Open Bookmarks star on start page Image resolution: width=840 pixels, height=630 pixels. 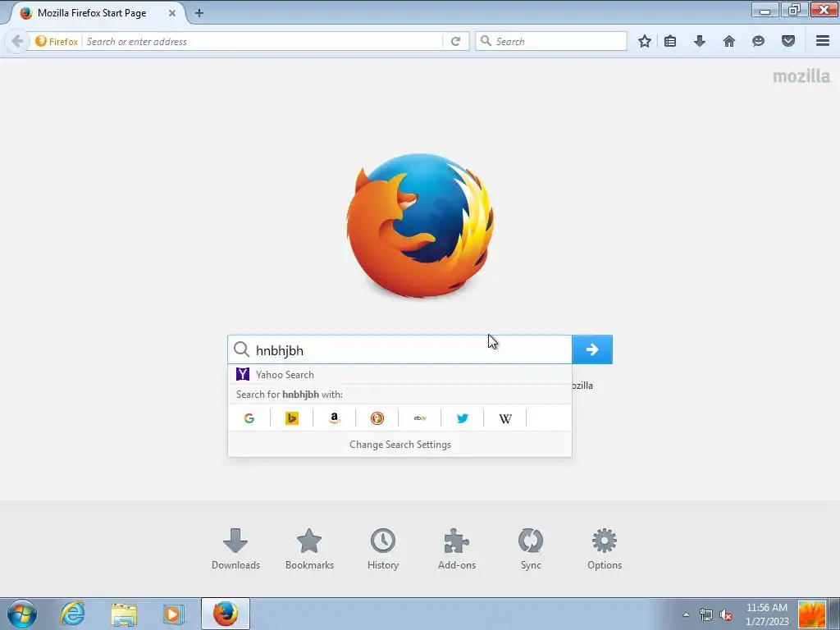pos(309,549)
